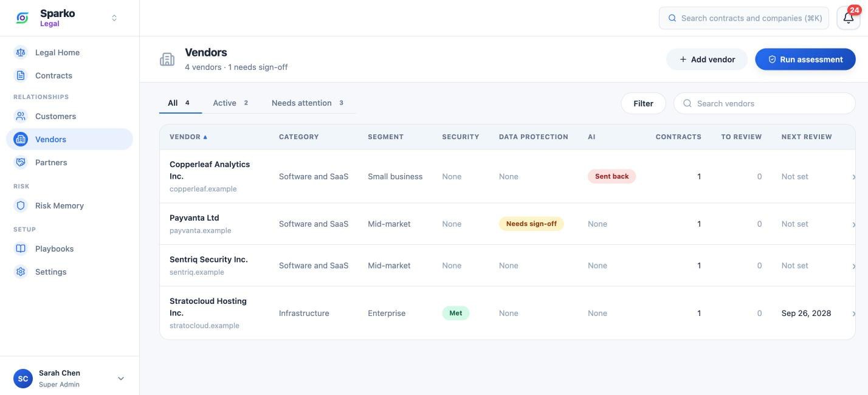Click the Legal Home scales icon
The width and height of the screenshot is (868, 395).
coord(21,52)
